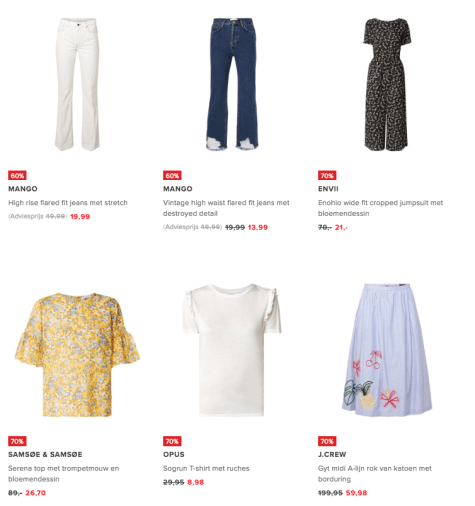Open Gyt midi A-lijn rok link

pos(375,474)
